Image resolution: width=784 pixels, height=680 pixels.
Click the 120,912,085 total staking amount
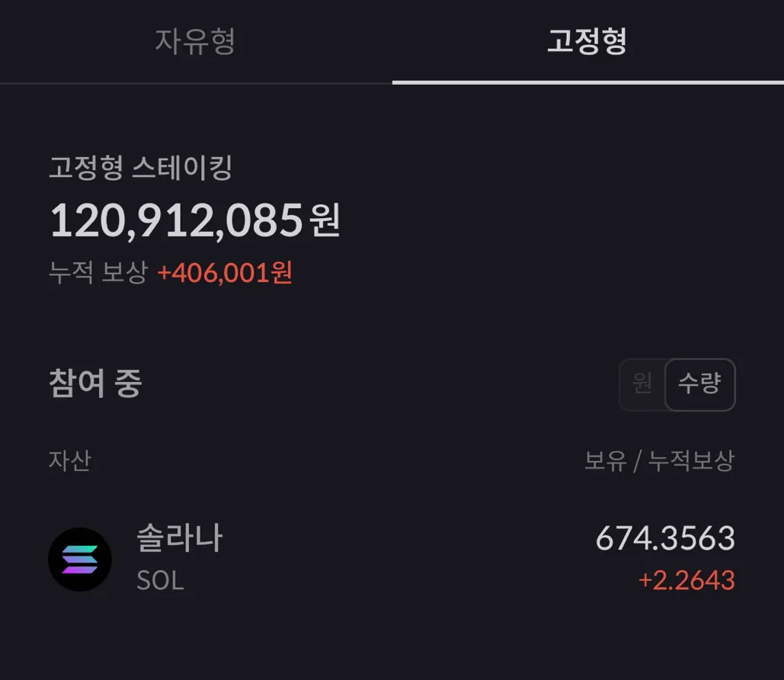(x=177, y=221)
